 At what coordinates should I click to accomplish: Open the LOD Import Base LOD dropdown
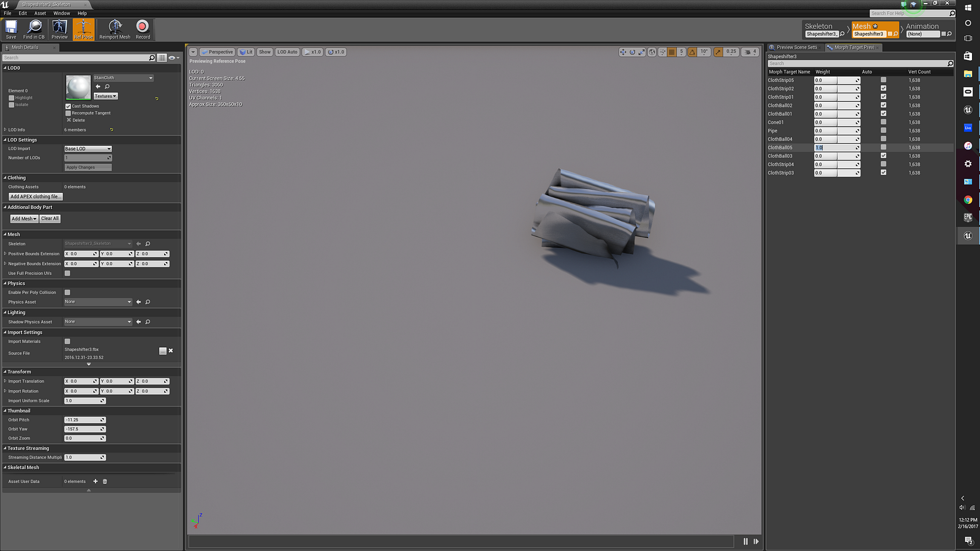pyautogui.click(x=88, y=149)
